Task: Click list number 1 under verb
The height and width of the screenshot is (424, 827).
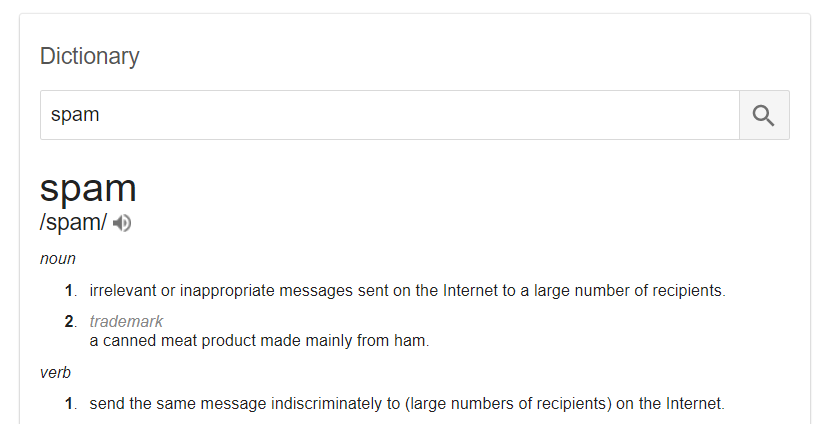Action: (x=71, y=404)
